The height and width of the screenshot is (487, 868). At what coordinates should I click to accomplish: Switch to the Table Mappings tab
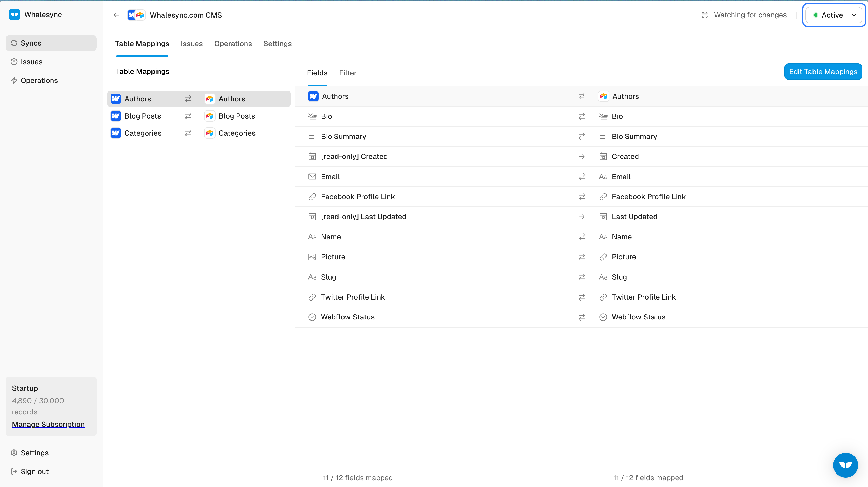(142, 44)
